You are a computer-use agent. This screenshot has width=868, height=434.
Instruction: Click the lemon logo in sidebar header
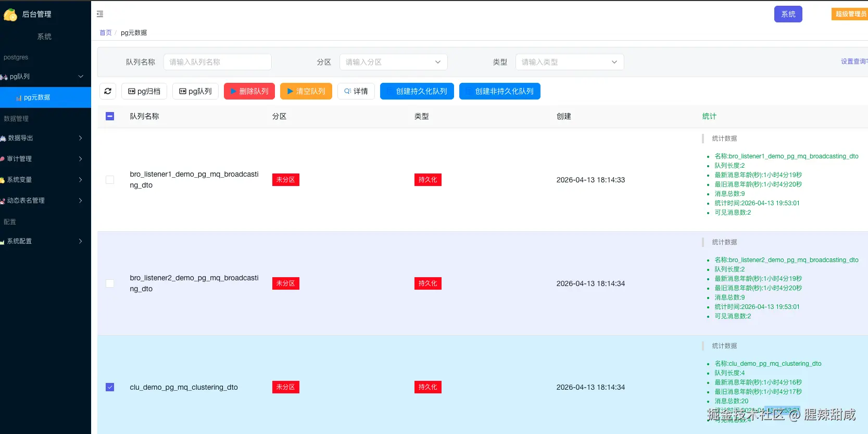(10, 15)
